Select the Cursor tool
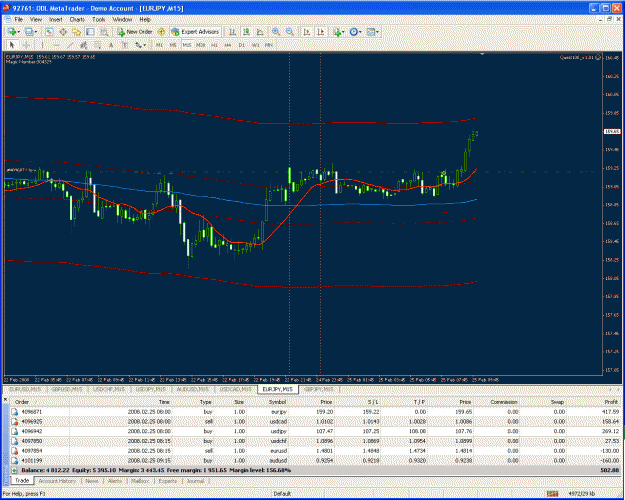The width and height of the screenshot is (625, 500). 12,45
